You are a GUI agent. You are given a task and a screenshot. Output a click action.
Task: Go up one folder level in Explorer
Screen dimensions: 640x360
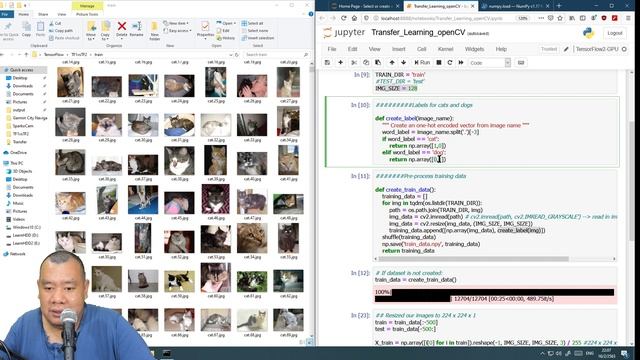click(26, 54)
